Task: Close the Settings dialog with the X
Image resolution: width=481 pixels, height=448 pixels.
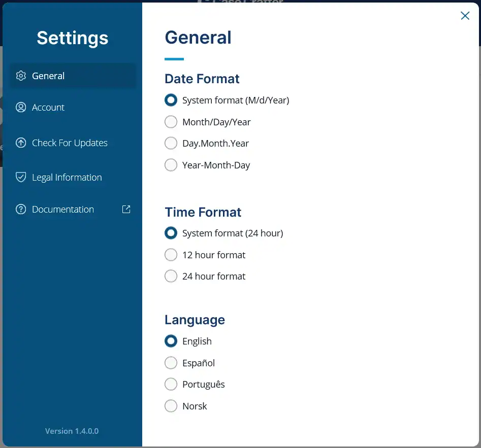Action: point(465,16)
